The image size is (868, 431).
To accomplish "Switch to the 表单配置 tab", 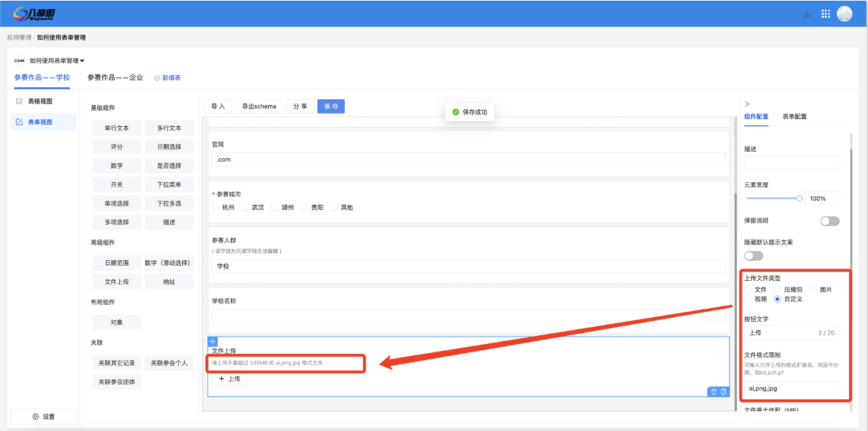I will [x=794, y=116].
